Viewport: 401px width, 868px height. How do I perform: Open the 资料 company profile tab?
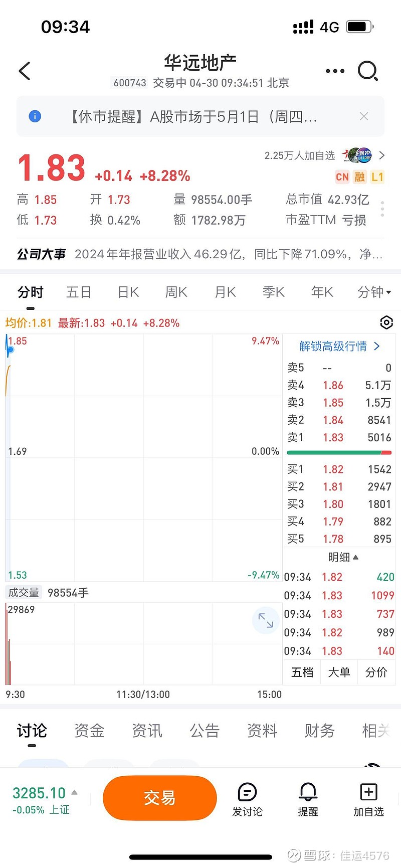coord(262,731)
